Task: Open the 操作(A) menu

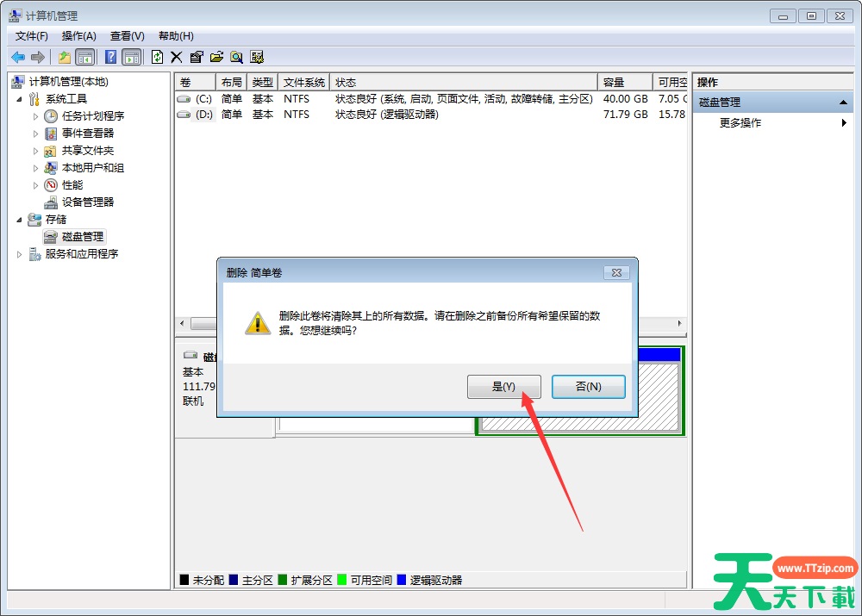Action: coord(78,36)
